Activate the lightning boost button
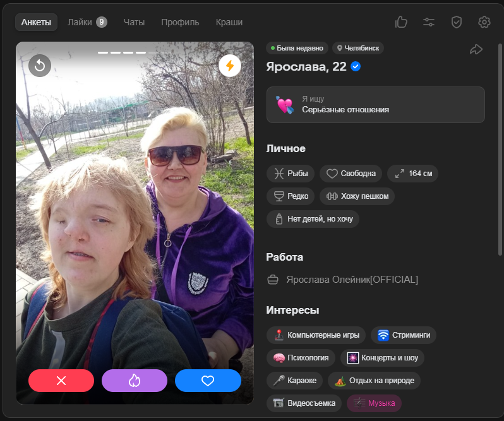 coord(230,66)
